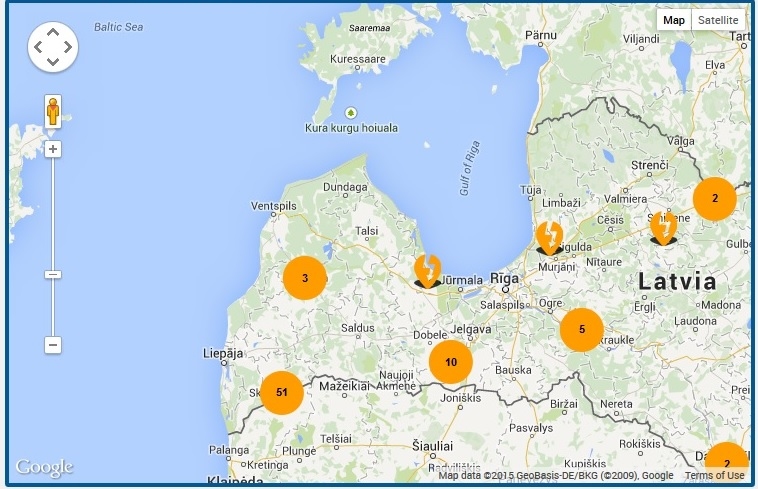
Task: Open the orange cluster labeled 5
Action: click(581, 329)
